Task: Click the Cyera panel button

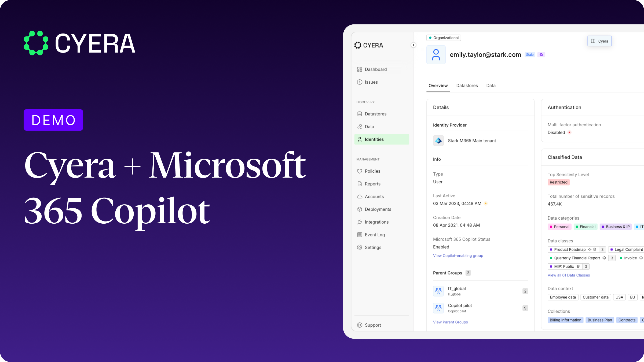Action: click(599, 41)
